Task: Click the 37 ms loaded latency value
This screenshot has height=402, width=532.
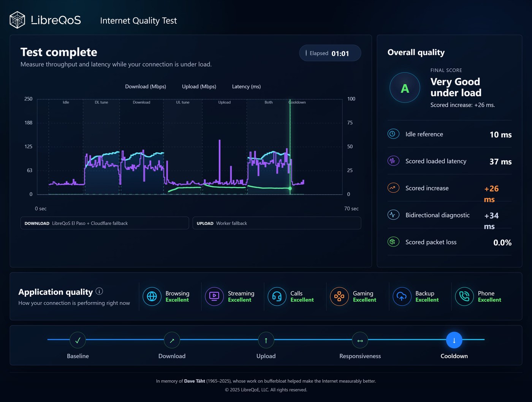Action: tap(500, 162)
